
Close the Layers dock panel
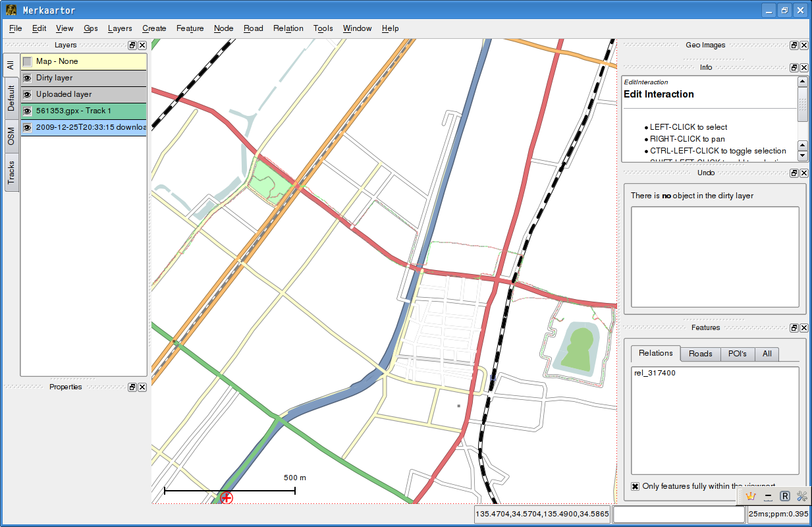point(142,45)
